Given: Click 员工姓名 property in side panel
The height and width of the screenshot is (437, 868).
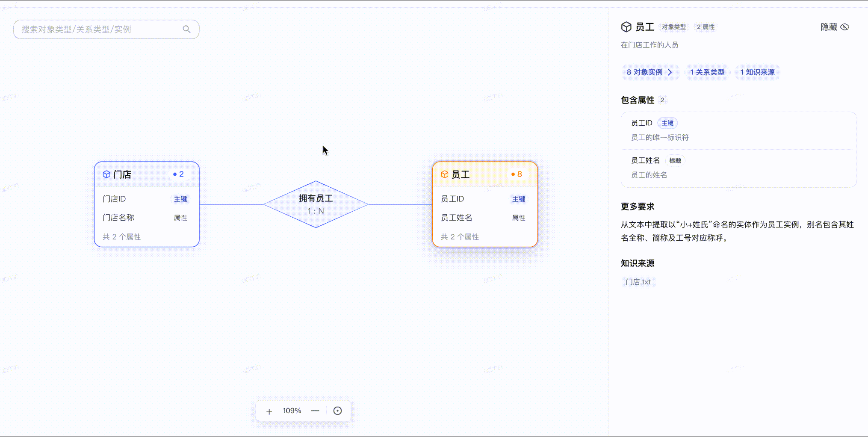Looking at the screenshot, I should coord(738,168).
